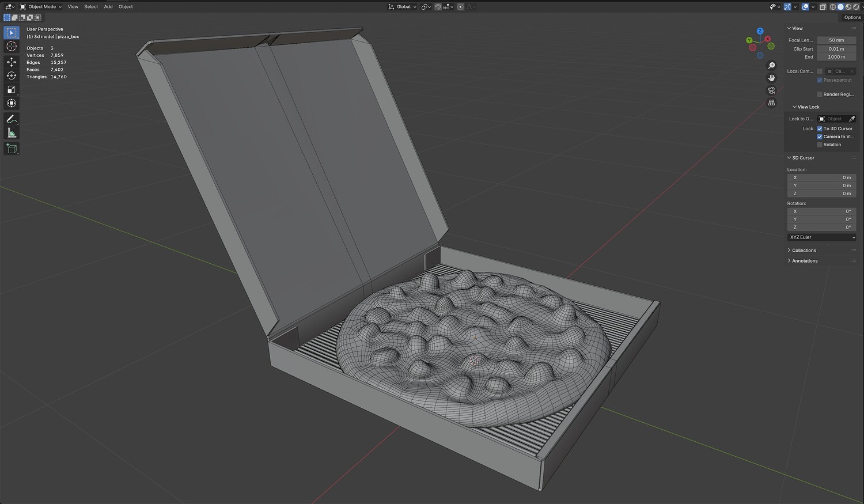Toggle snapping magnet in header
This screenshot has height=504, width=864.
coord(438,7)
